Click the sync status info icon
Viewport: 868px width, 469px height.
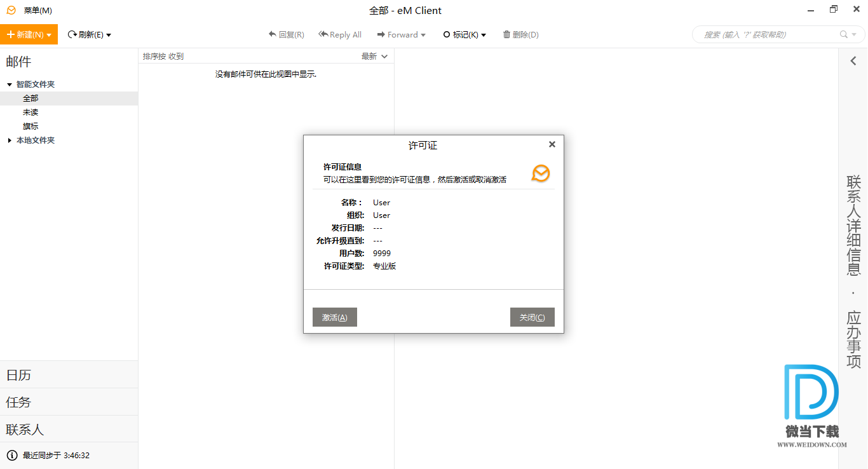[x=12, y=455]
